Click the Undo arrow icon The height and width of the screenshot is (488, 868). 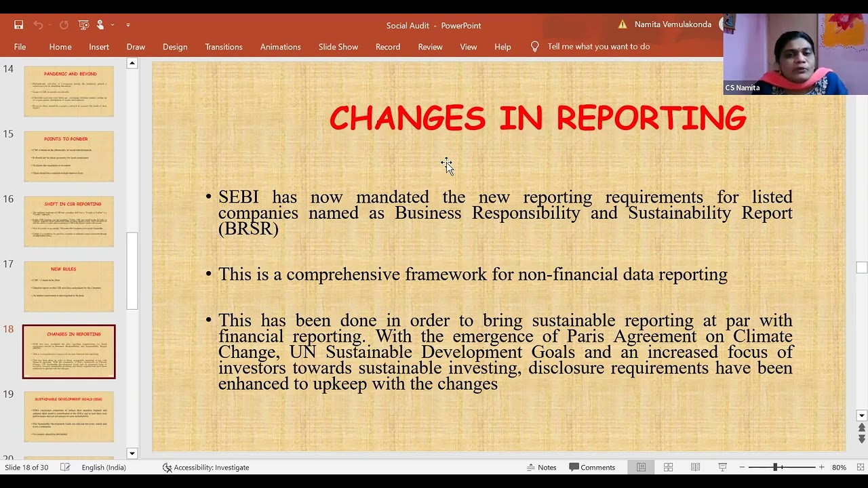coord(38,25)
